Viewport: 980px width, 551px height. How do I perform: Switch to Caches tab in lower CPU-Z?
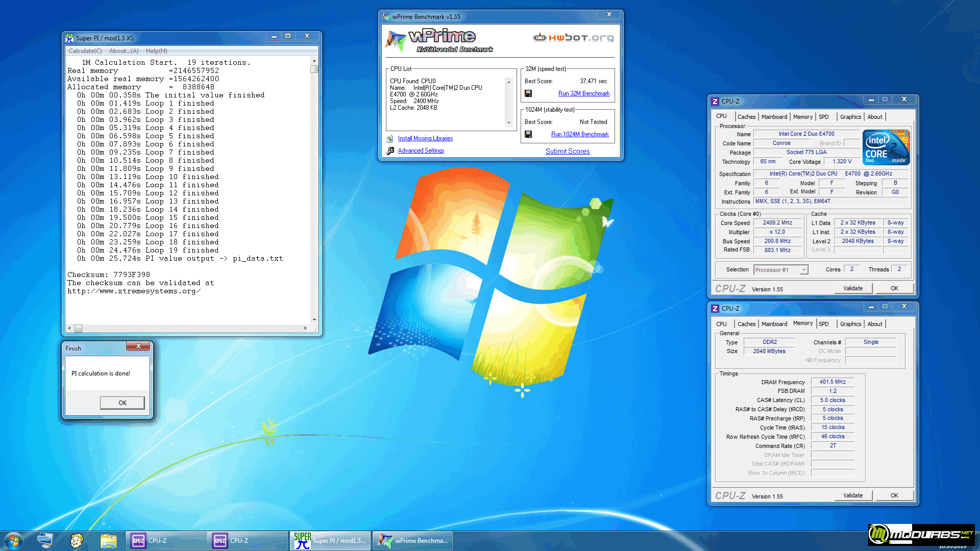(746, 324)
